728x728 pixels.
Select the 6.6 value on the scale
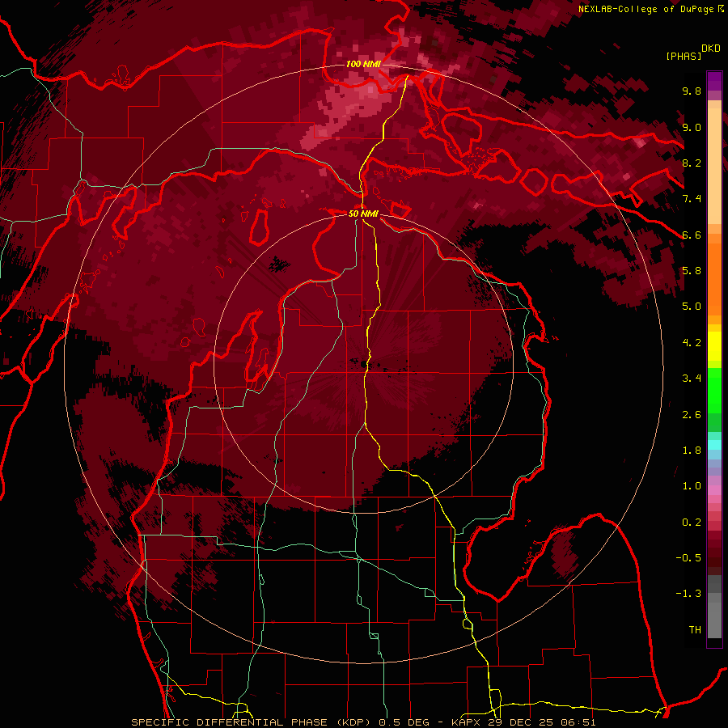click(692, 235)
